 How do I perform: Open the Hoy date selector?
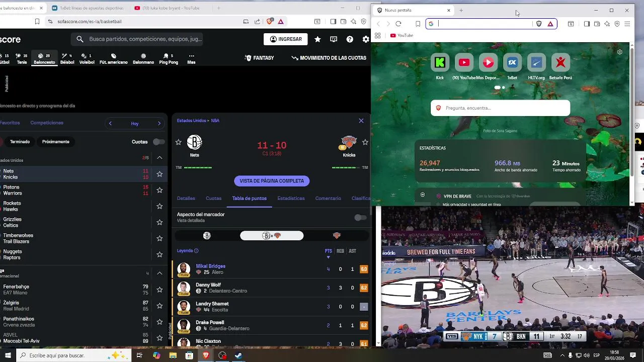[135, 124]
